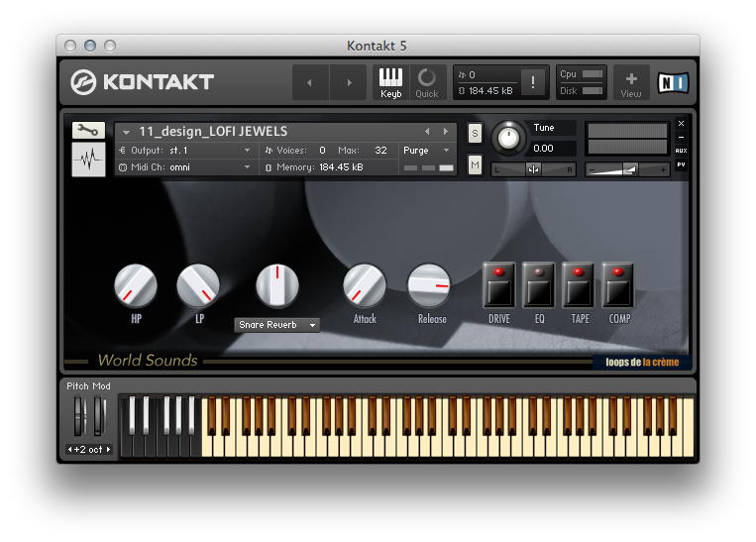Viewport: 756px width, 542px height.
Task: Click the instrument volume slider
Action: pyautogui.click(x=627, y=169)
